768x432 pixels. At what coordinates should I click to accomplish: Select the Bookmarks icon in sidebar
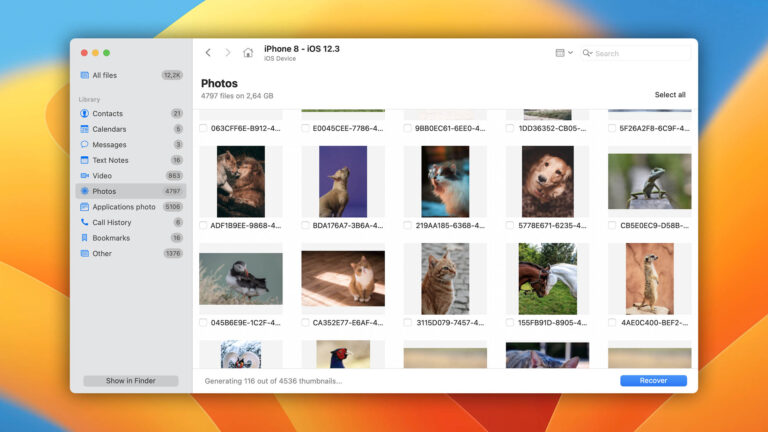coord(84,238)
